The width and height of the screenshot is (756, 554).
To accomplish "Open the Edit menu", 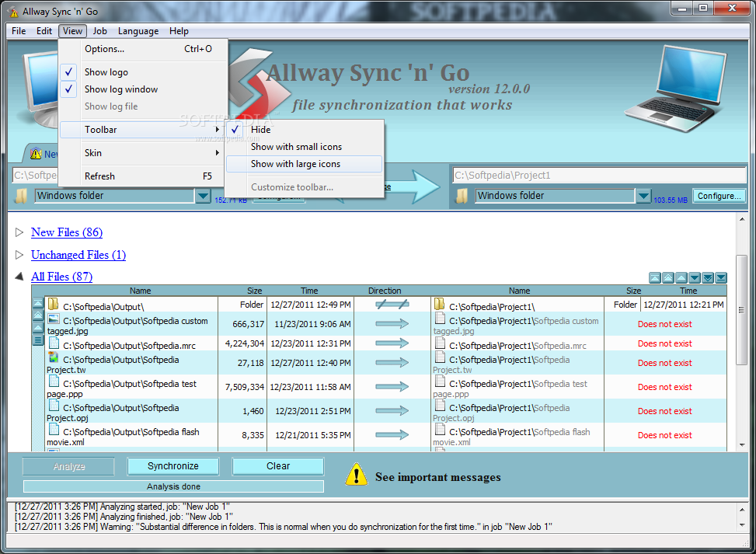I will 44,31.
